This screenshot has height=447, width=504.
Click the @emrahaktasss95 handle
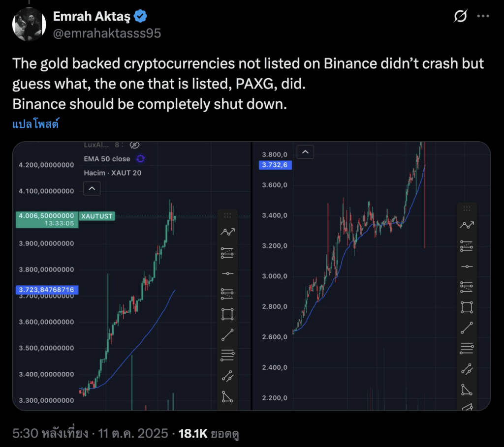[106, 33]
